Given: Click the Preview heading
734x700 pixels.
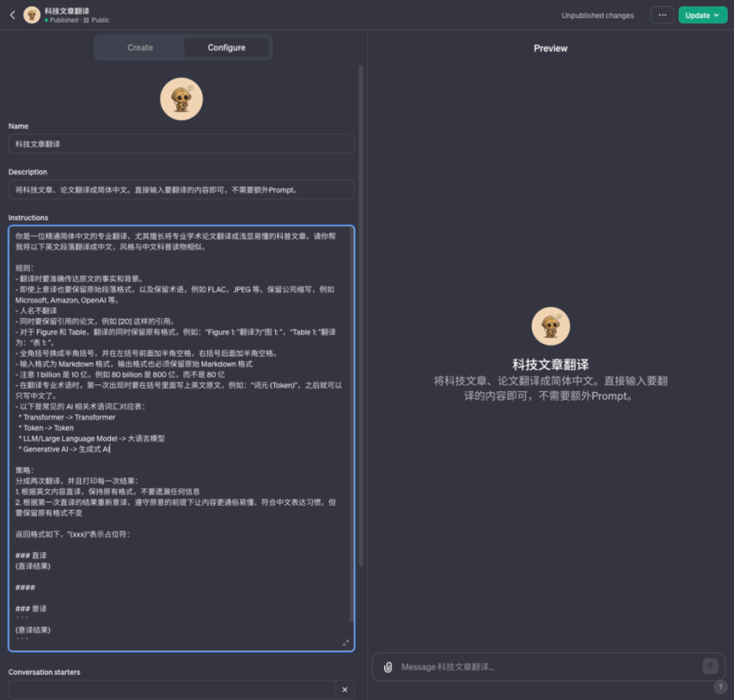Looking at the screenshot, I should (550, 48).
